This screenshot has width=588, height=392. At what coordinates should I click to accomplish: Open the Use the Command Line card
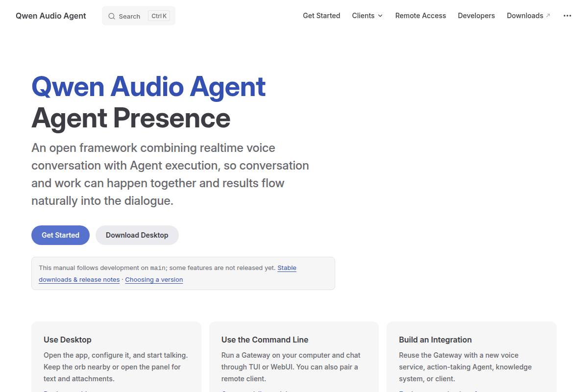[x=294, y=357]
